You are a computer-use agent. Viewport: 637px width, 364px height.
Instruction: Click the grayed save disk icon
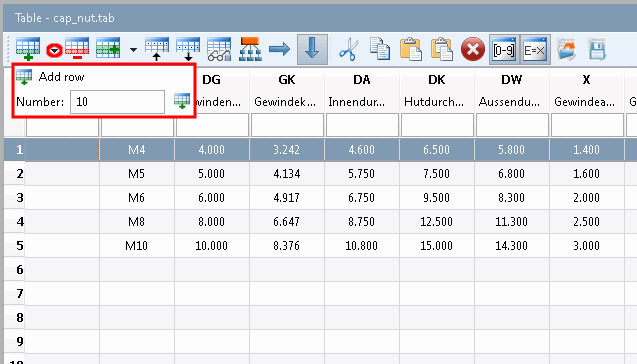tap(597, 49)
